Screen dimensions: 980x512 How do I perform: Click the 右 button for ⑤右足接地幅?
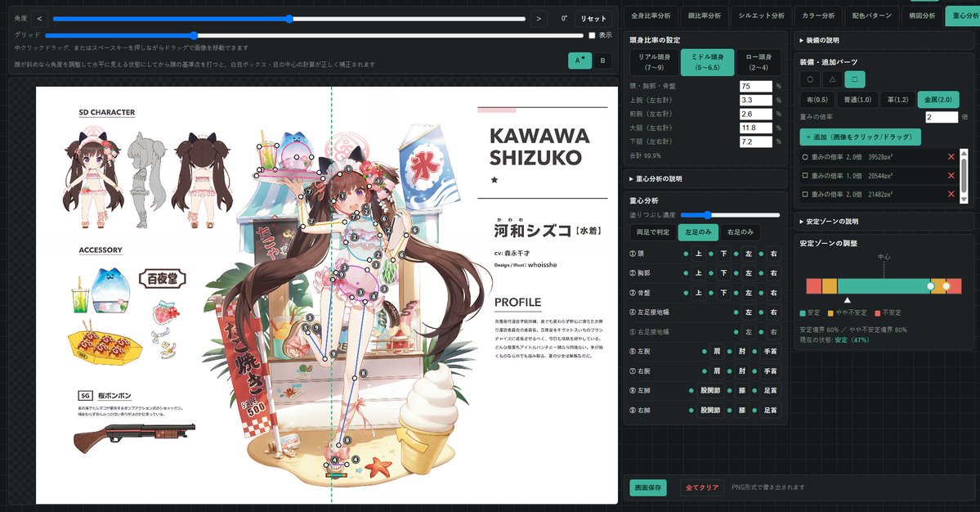click(x=774, y=332)
